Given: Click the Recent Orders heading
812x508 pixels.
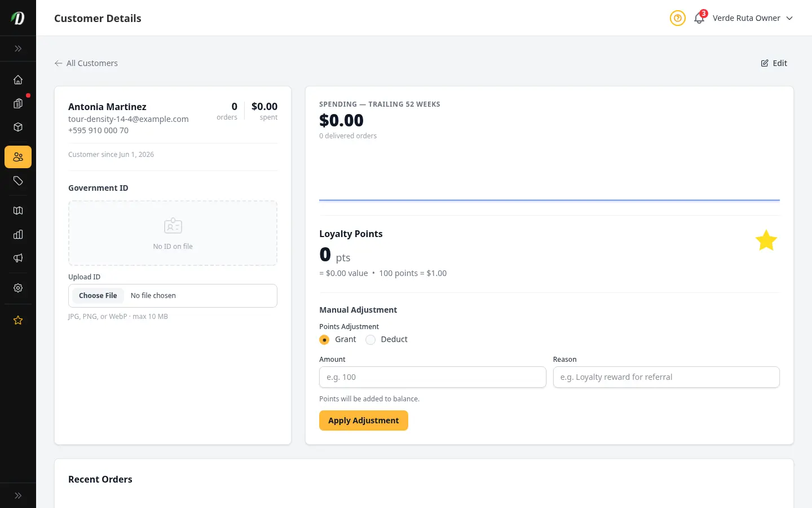Looking at the screenshot, I should click(x=100, y=479).
